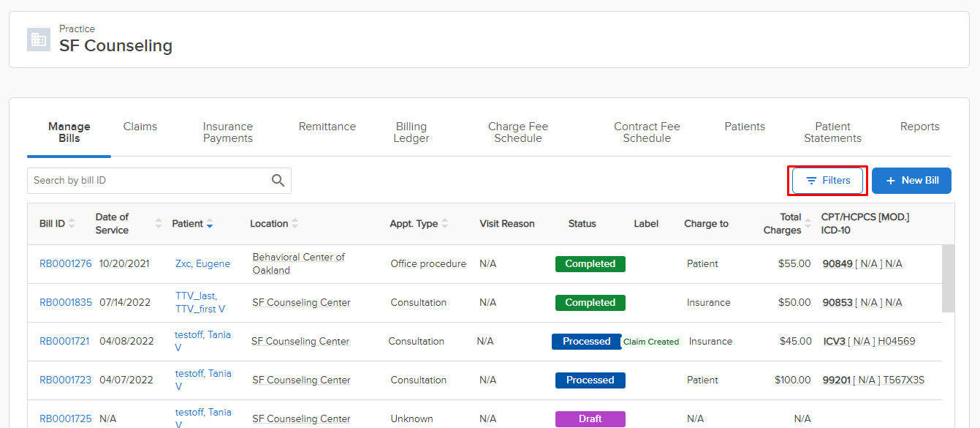Click the Draft status badge
This screenshot has height=428, width=980.
[x=590, y=419]
